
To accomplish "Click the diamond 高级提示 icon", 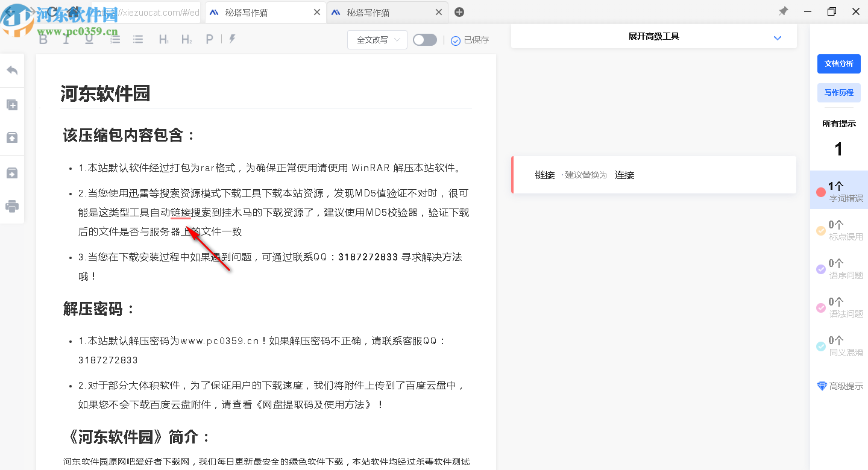I will coord(822,386).
